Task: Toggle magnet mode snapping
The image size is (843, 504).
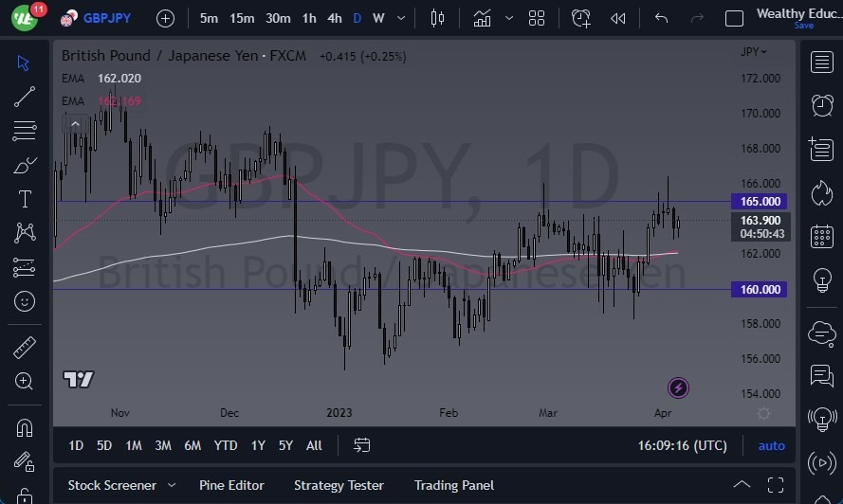Action: (x=25, y=427)
